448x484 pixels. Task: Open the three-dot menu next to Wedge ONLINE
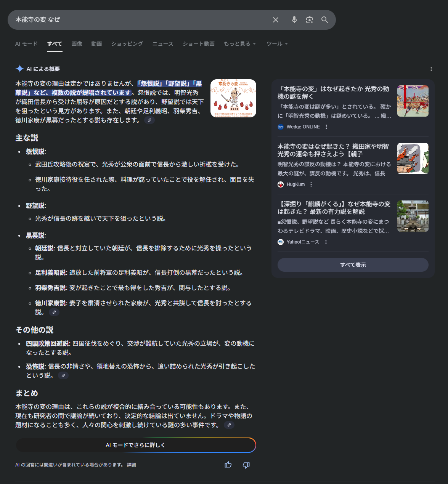click(x=326, y=127)
